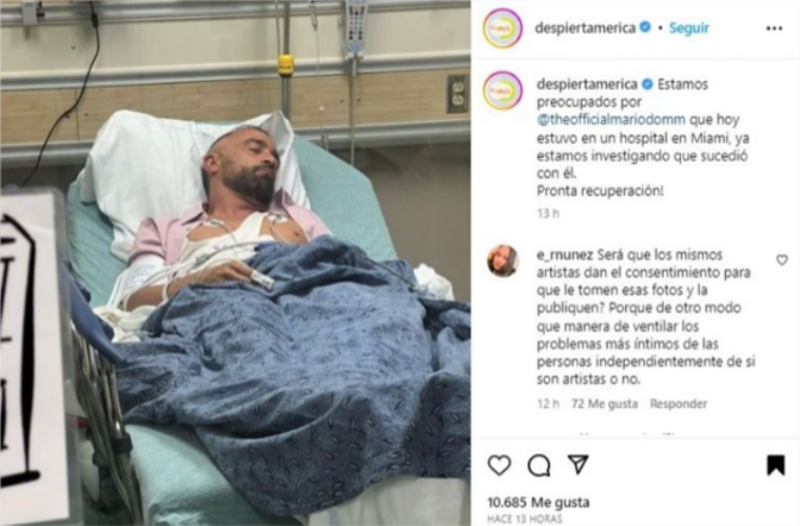Open the @theofficialmariodomm mention link
This screenshot has height=526, width=800.
click(611, 120)
